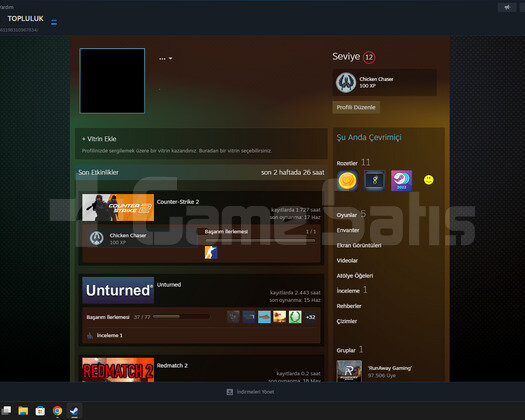Select the number 8 years-of-service badge
Image resolution: width=525 pixels, height=420 pixels.
(374, 181)
